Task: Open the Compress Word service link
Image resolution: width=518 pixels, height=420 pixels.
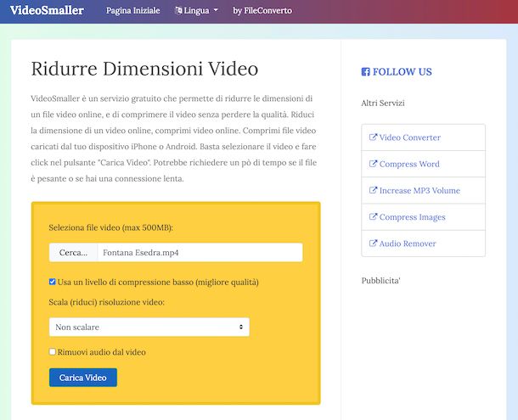Action: pos(409,164)
